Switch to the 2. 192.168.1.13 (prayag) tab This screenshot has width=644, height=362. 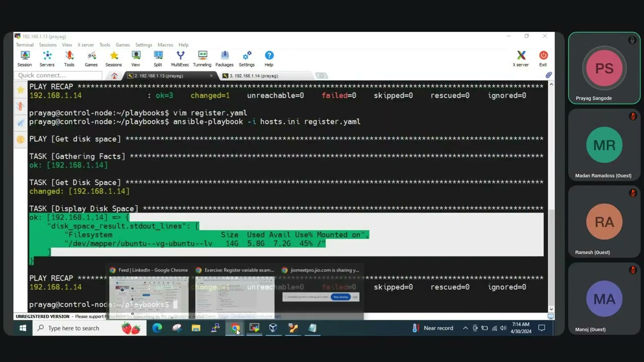(x=166, y=75)
